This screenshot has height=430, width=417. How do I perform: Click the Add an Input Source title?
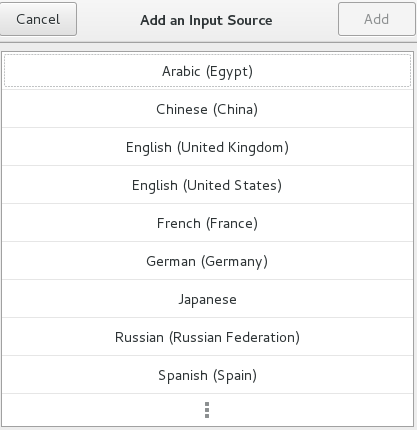coord(206,20)
